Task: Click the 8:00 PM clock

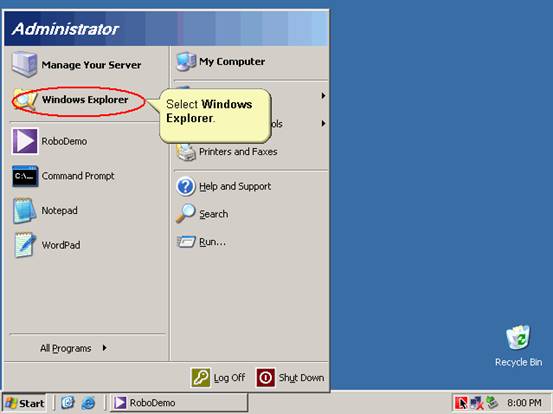Action: click(x=524, y=403)
